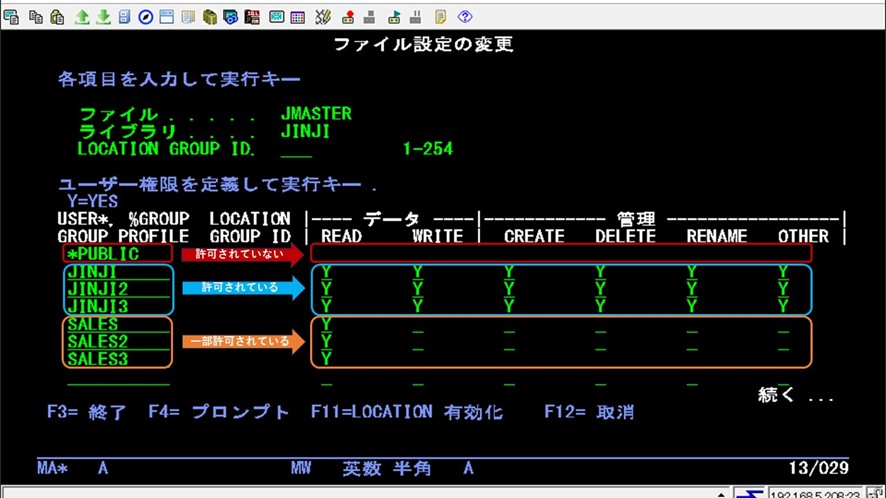
Task: Click the green download arrow icon
Action: click(103, 17)
